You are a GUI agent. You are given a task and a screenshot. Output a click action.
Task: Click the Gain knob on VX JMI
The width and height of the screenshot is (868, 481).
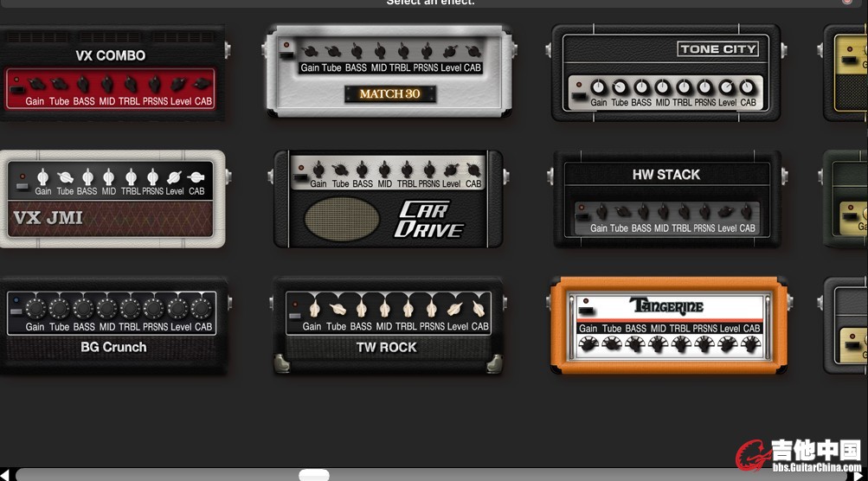(x=42, y=177)
